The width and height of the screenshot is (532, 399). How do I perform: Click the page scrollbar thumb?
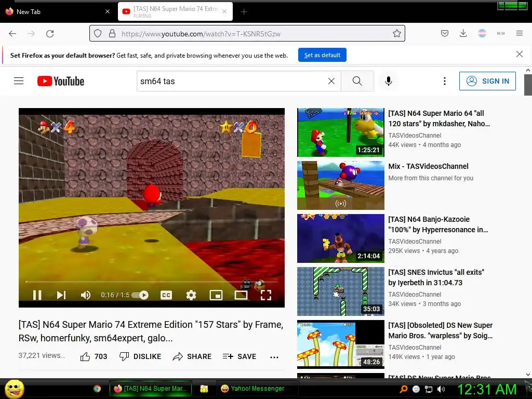pyautogui.click(x=528, y=85)
